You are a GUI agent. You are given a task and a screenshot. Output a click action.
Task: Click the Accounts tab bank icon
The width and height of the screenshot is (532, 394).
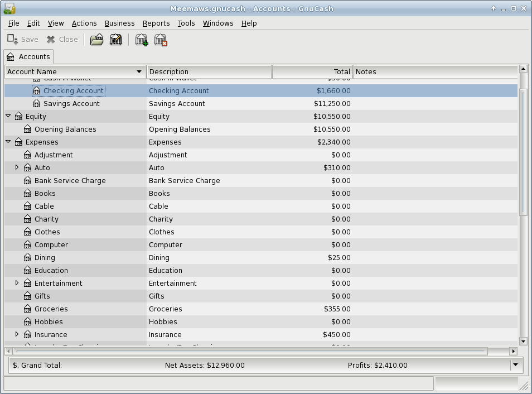click(x=11, y=57)
